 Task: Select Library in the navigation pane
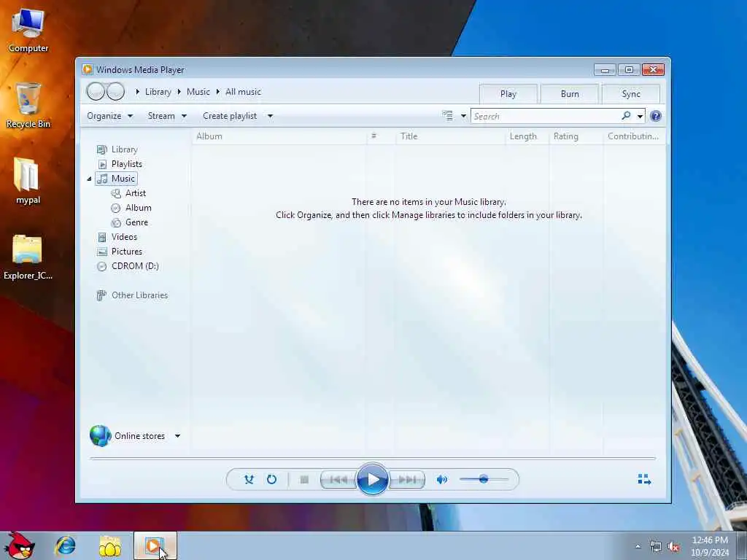tap(117, 149)
